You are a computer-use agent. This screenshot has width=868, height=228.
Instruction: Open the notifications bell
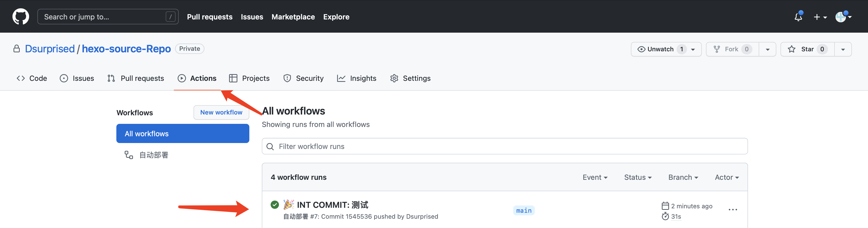798,17
